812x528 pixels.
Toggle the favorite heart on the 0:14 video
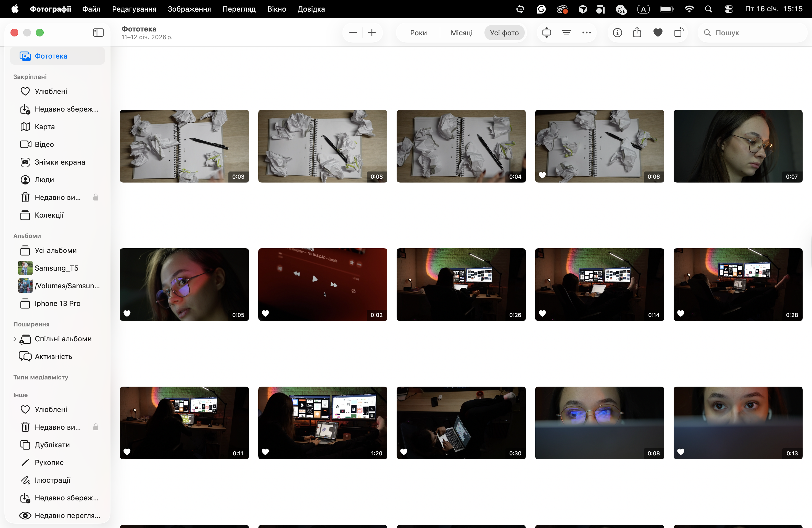[x=542, y=313]
